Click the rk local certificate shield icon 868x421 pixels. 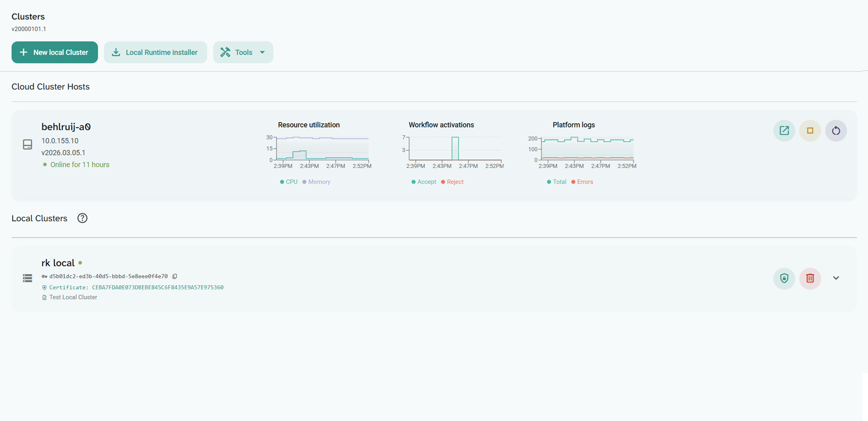(784, 278)
